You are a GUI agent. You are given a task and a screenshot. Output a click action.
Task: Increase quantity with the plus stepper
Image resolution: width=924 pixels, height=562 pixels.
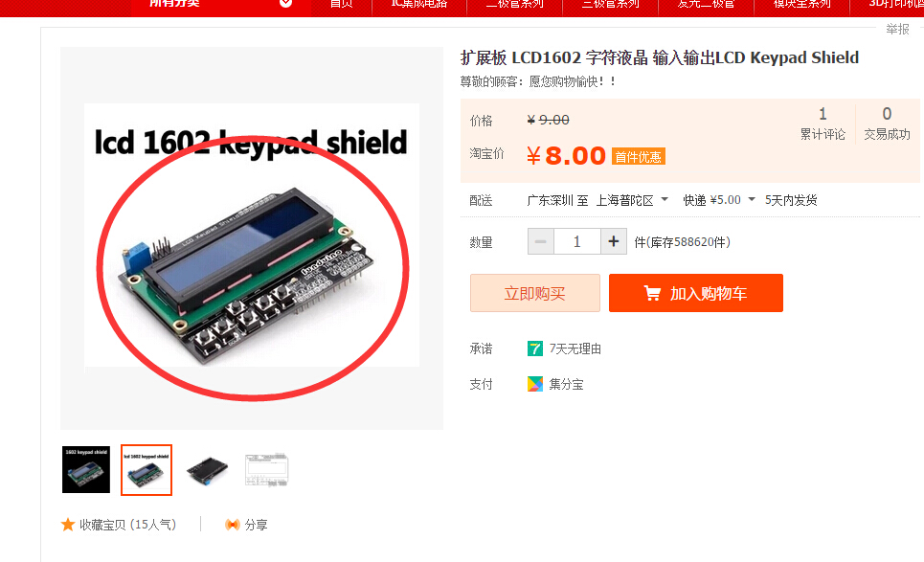tap(614, 241)
